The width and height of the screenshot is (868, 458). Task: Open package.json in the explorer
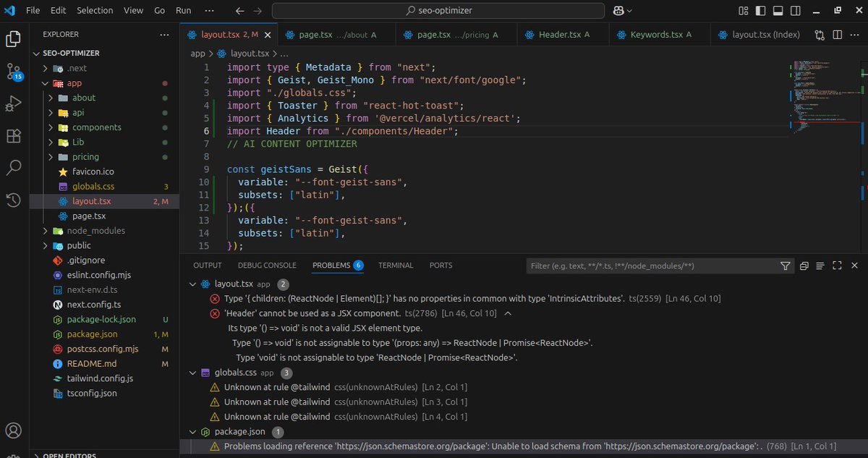point(90,334)
